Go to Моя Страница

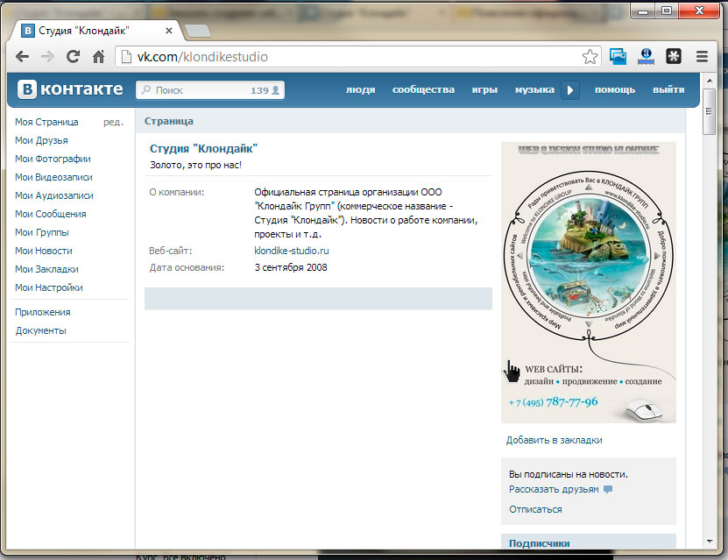tap(46, 122)
